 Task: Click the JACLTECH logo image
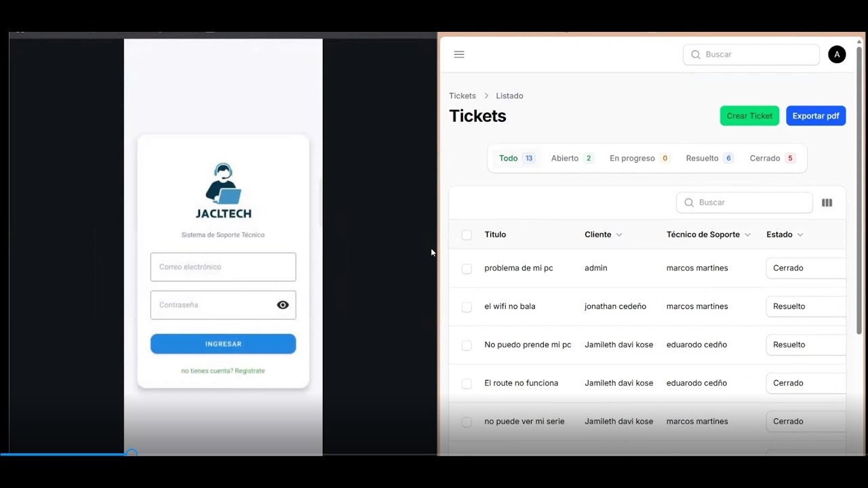(223, 191)
